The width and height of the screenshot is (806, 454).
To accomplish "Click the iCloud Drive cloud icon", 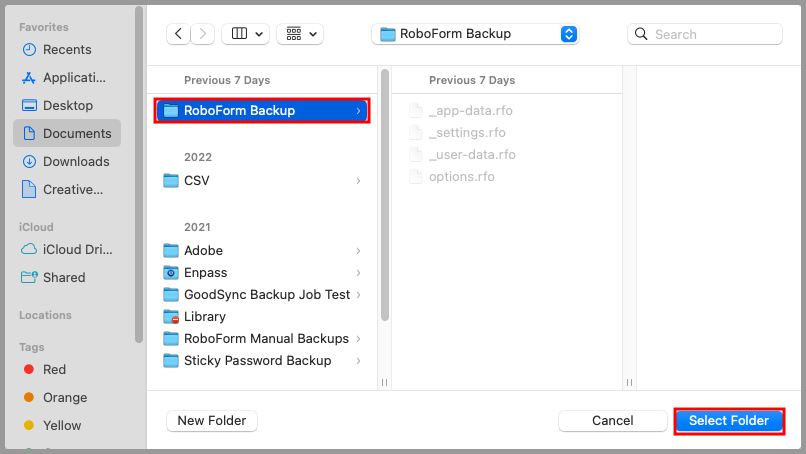I will tap(29, 249).
